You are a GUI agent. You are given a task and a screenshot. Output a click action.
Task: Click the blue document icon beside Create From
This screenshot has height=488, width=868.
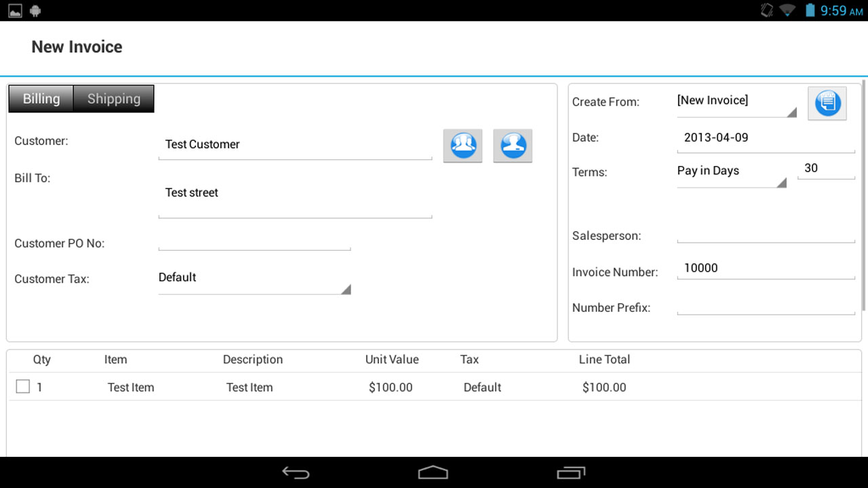pyautogui.click(x=827, y=103)
